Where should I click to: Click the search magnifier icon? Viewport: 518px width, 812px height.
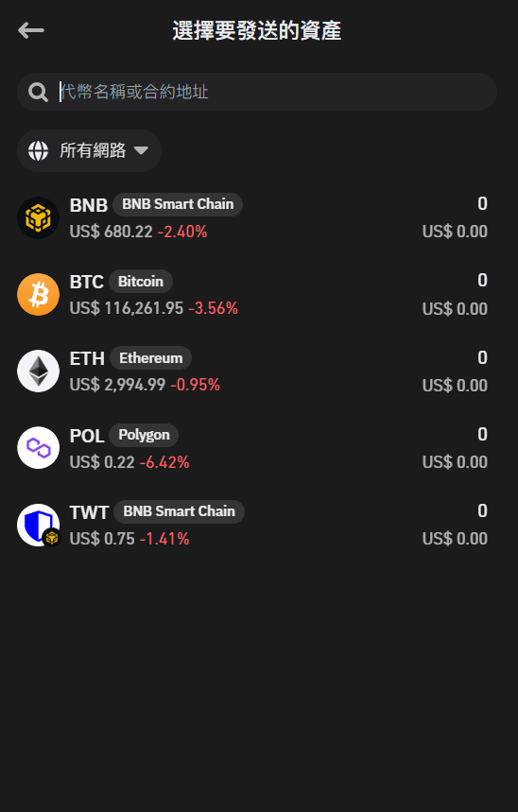coord(39,93)
